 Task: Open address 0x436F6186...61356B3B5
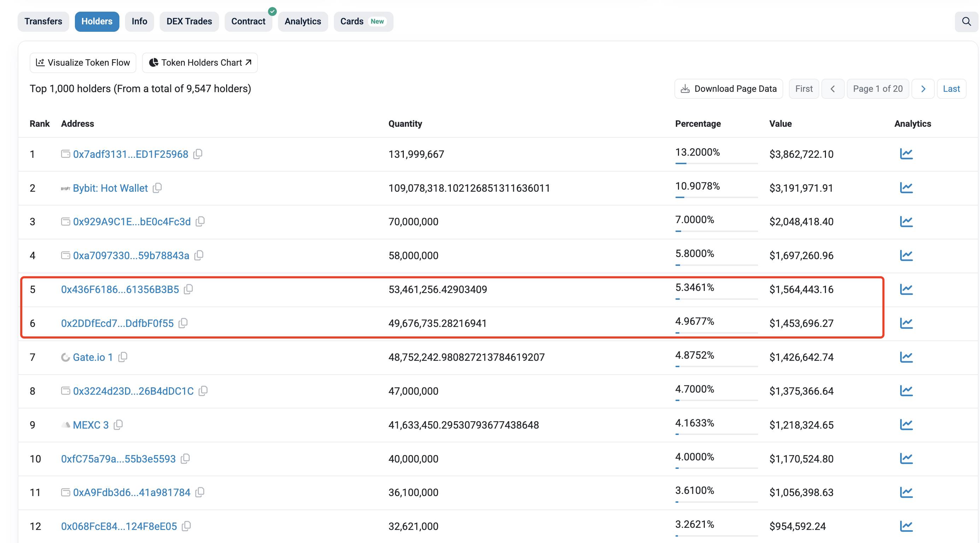(120, 290)
